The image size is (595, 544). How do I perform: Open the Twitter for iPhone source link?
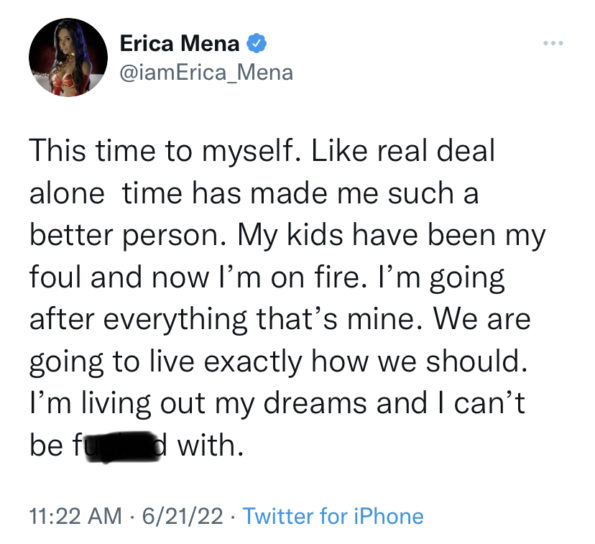coord(333,516)
